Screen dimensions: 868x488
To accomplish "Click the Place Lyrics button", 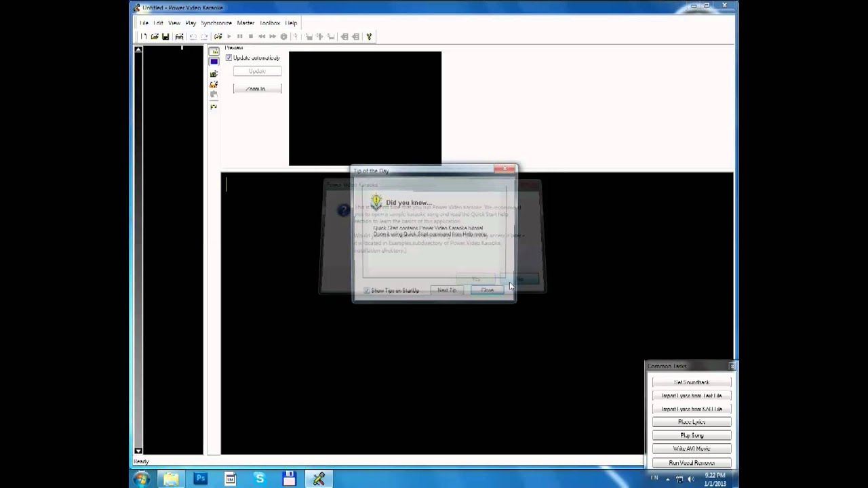I will (x=692, y=422).
